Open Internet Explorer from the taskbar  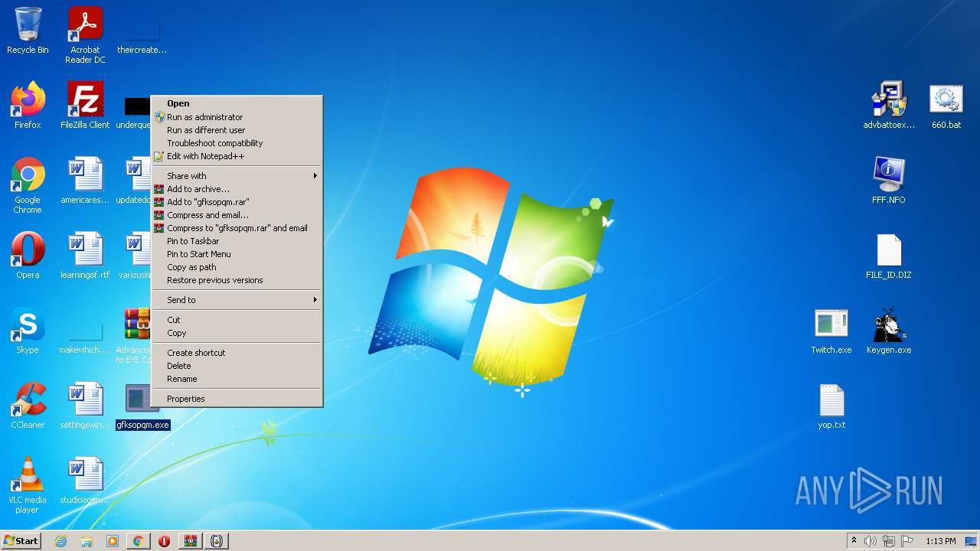[x=60, y=541]
